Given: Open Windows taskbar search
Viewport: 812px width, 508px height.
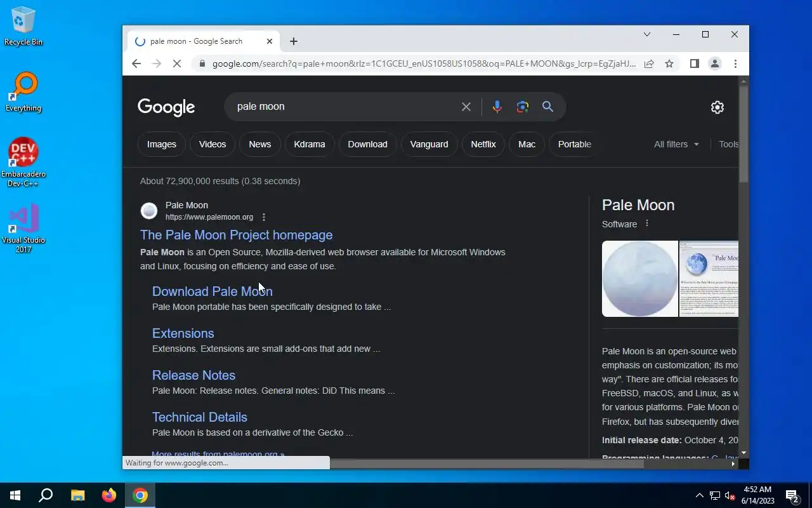Looking at the screenshot, I should click(x=46, y=495).
